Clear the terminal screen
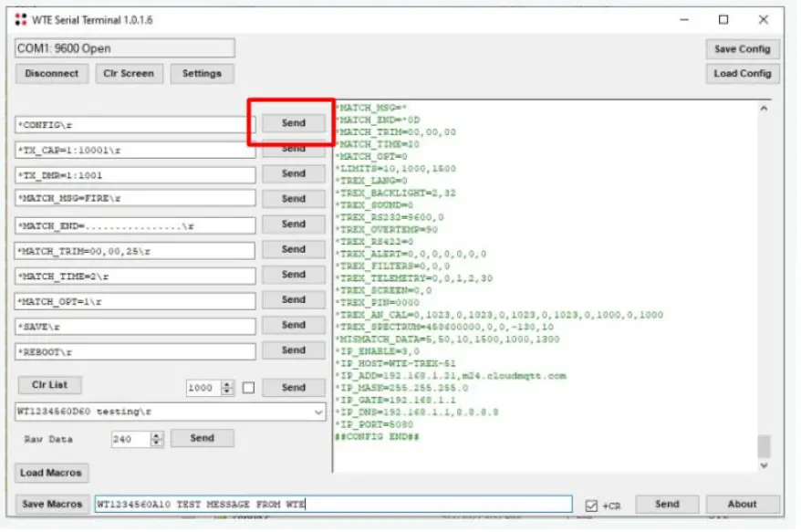This screenshot has height=532, width=801. (128, 74)
